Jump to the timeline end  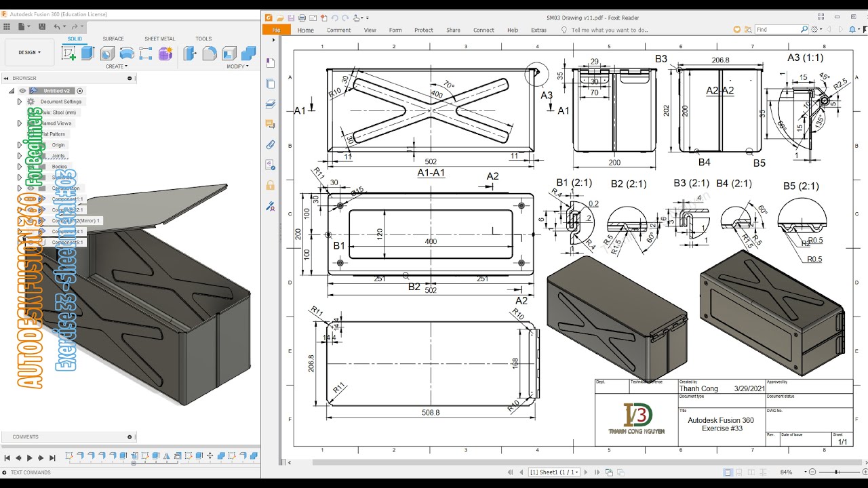pos(51,458)
